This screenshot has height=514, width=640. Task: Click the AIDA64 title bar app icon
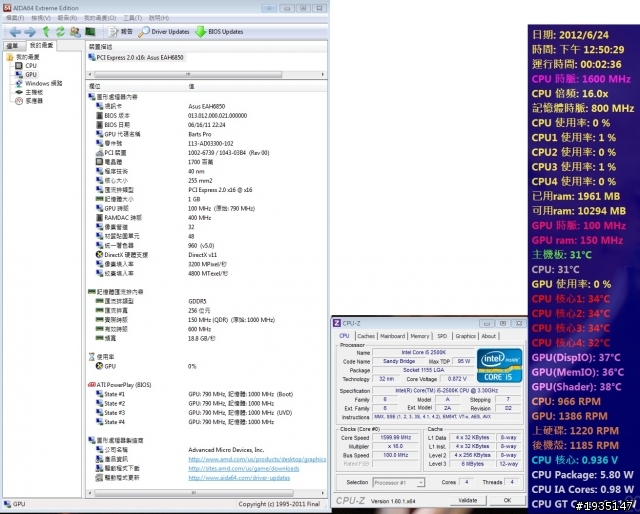(x=7, y=8)
